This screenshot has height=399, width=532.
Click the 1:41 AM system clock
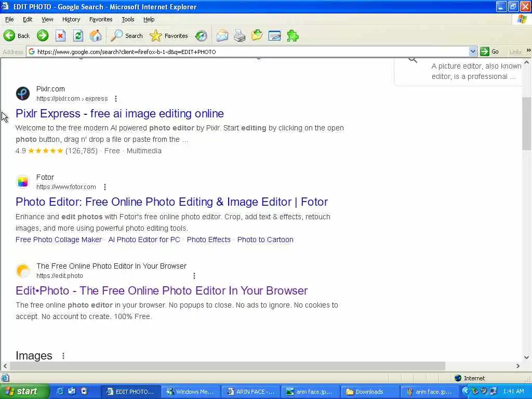(514, 391)
